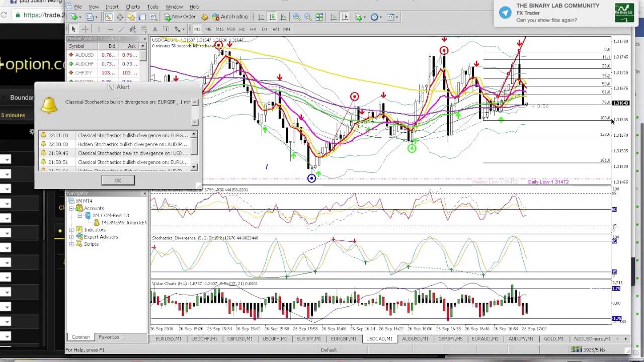644x362 pixels.
Task: Select the D1 timeframe button
Action: (x=264, y=29)
